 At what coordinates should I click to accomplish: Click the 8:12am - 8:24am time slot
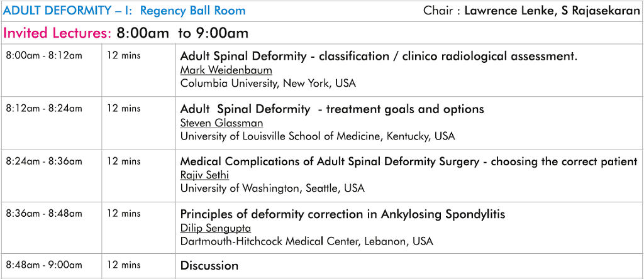tap(44, 108)
